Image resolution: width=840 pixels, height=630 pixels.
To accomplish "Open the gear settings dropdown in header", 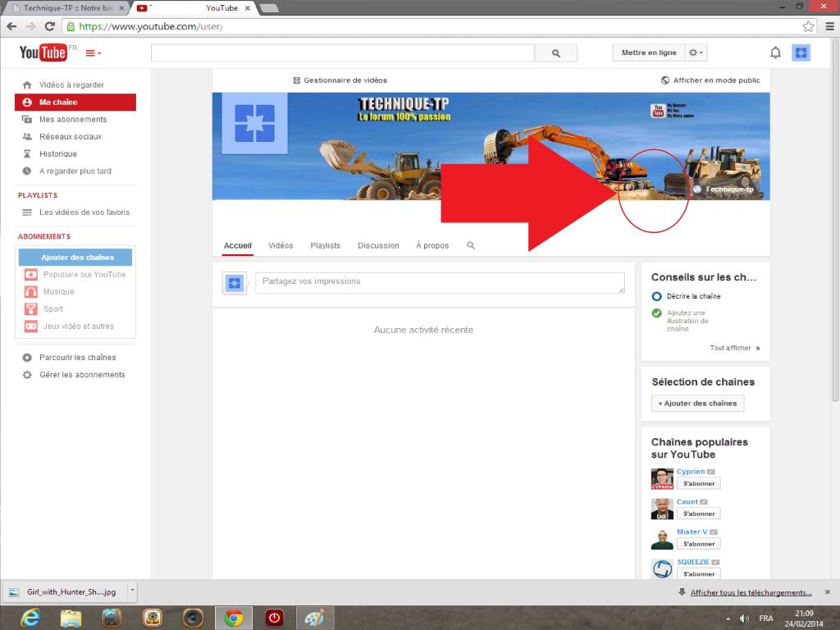I will (696, 52).
